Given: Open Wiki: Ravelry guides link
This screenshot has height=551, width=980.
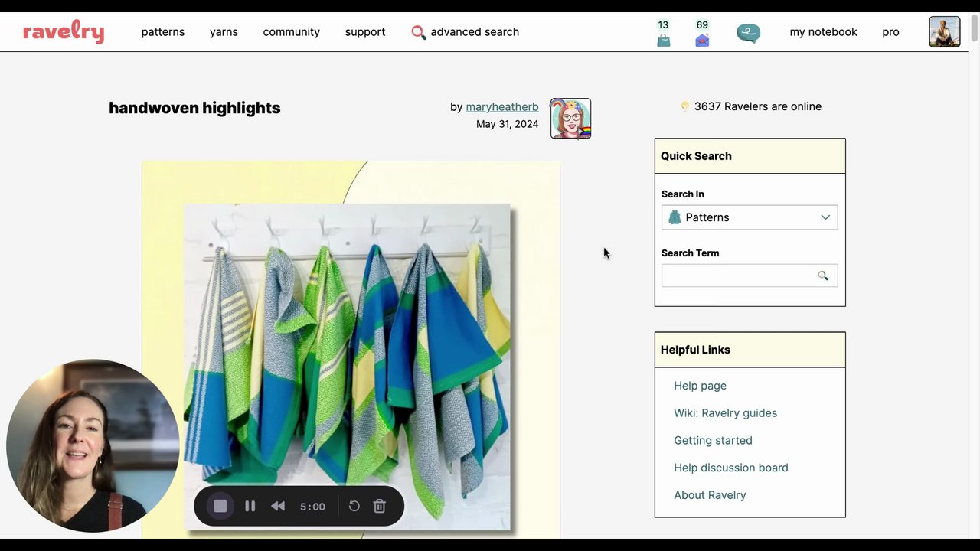Looking at the screenshot, I should tap(725, 413).
